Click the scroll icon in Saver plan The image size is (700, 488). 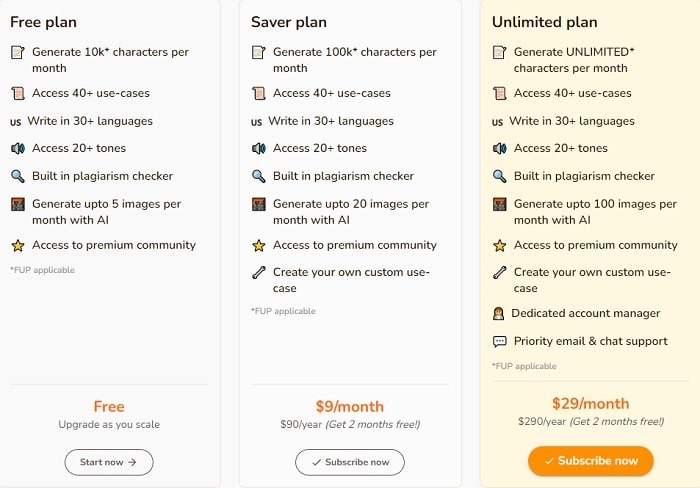[x=259, y=94]
